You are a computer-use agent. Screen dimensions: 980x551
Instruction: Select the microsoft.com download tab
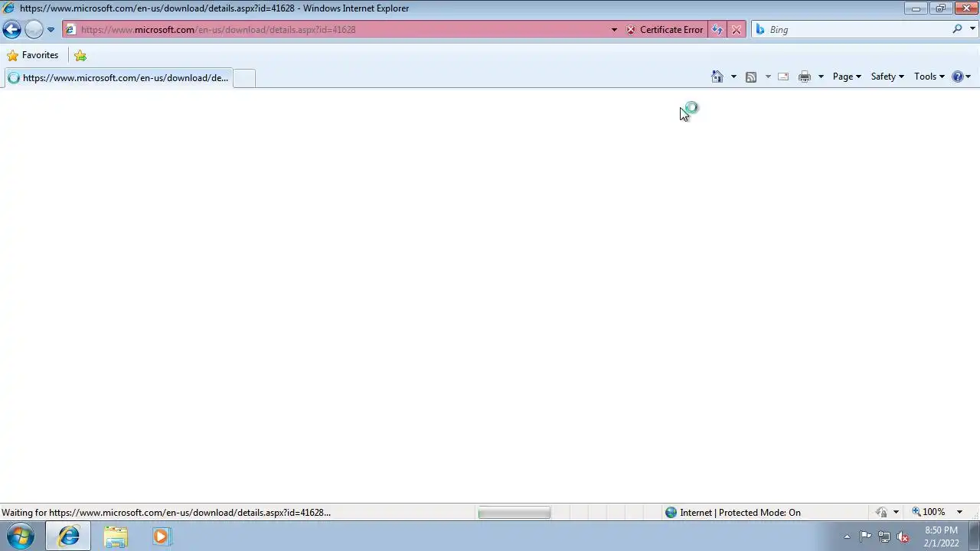click(x=118, y=78)
